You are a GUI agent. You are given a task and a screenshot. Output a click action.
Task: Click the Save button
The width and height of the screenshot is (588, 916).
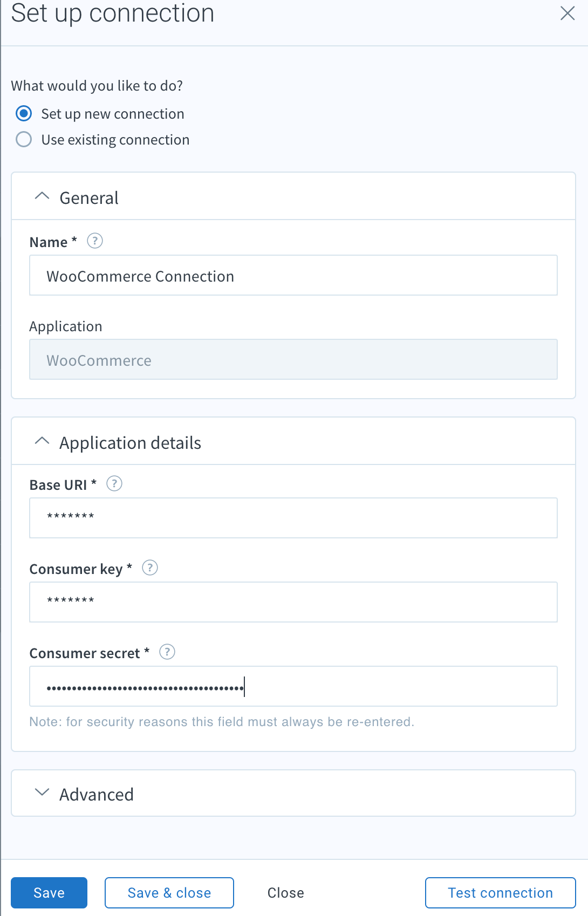point(49,893)
